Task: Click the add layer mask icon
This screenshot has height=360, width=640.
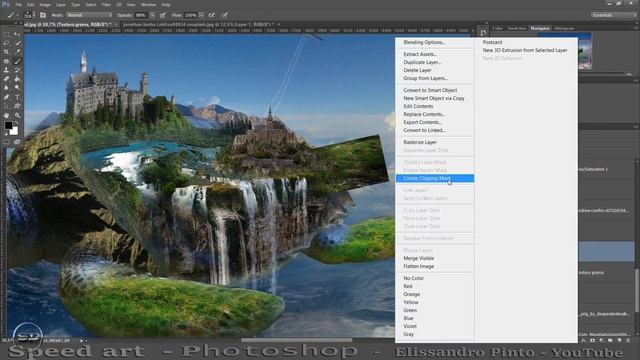Action: [x=592, y=340]
